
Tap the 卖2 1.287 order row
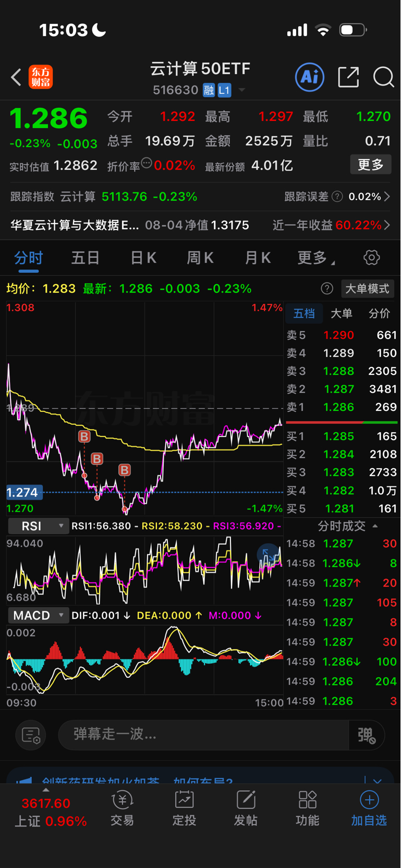click(x=342, y=389)
